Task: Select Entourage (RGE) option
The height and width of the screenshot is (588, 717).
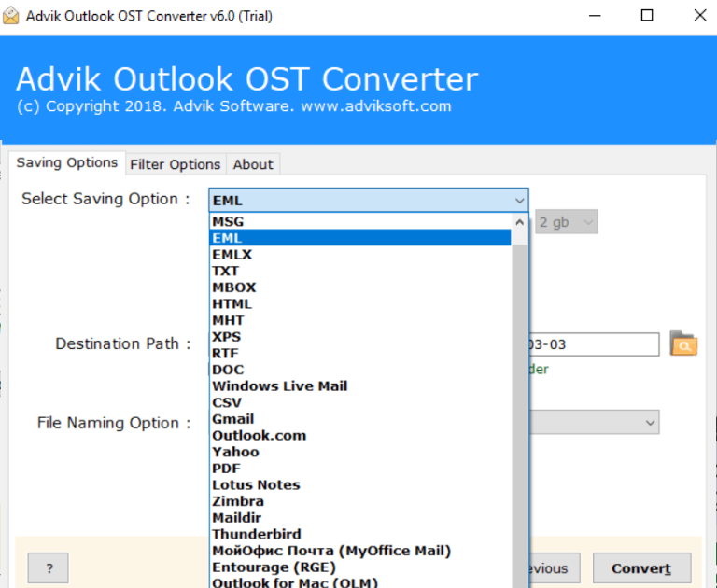Action: coord(360,567)
